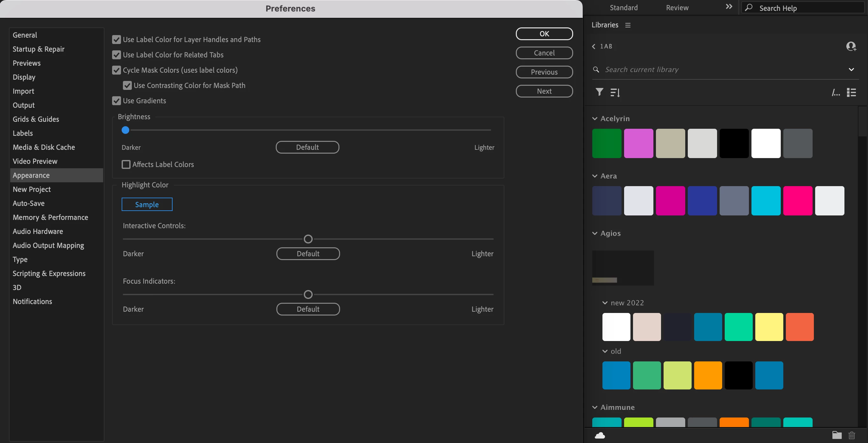This screenshot has width=868, height=443.
Task: Click the new group folder icon
Action: [x=837, y=435]
